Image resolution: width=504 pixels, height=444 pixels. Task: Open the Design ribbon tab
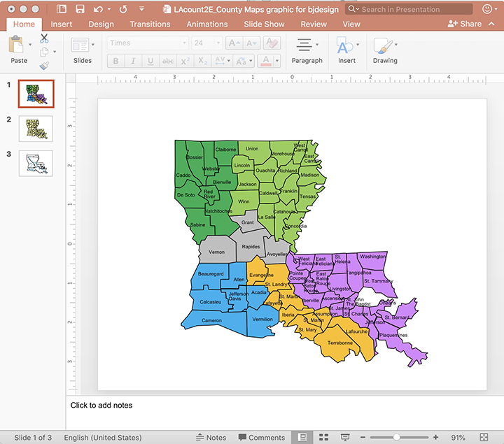click(x=101, y=24)
